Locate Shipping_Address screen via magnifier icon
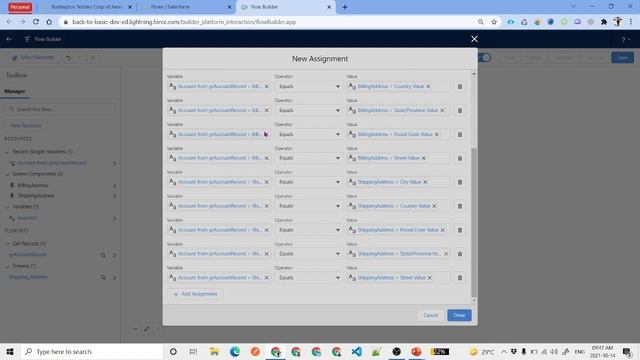 pos(103,278)
